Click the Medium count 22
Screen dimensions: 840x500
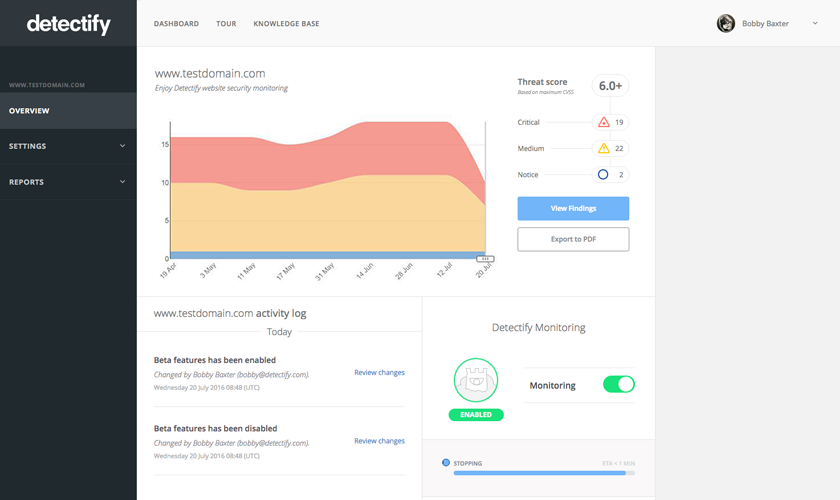click(x=619, y=148)
